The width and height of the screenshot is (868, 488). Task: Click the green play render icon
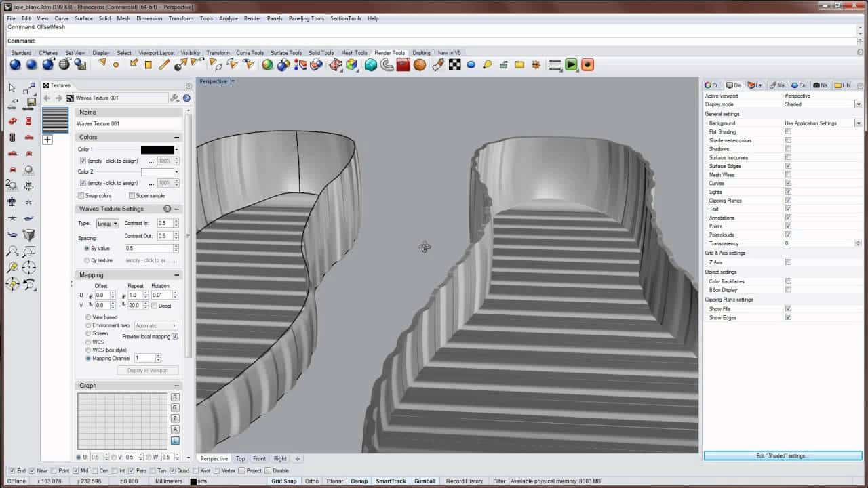(x=571, y=64)
